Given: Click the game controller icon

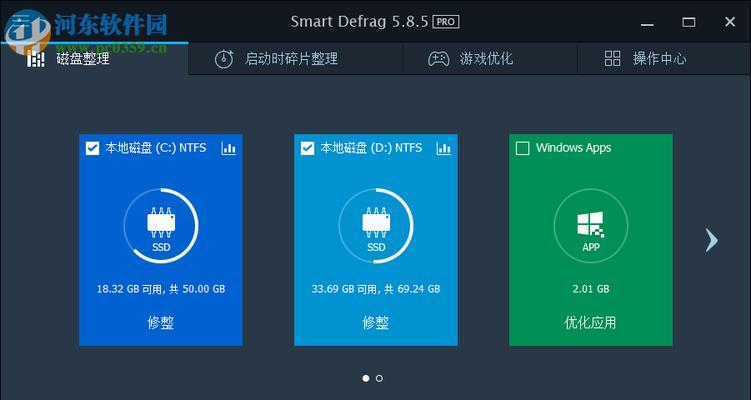Looking at the screenshot, I should [x=438, y=59].
